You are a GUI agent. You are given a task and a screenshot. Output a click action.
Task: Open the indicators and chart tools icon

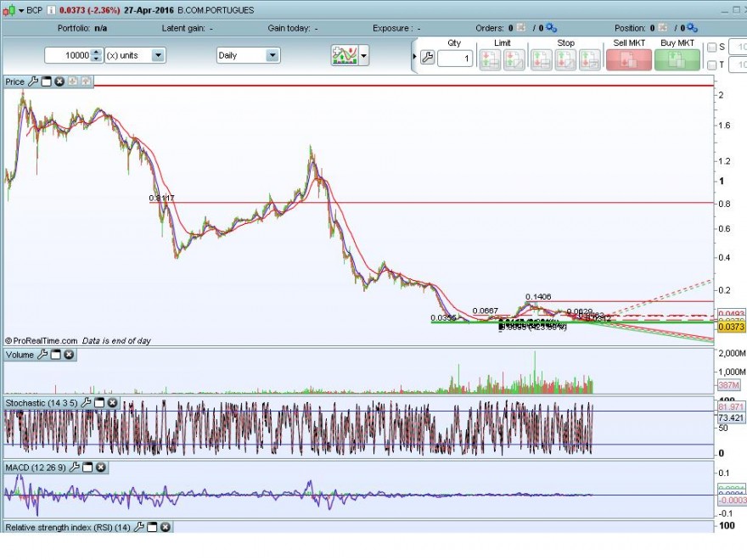coord(345,56)
